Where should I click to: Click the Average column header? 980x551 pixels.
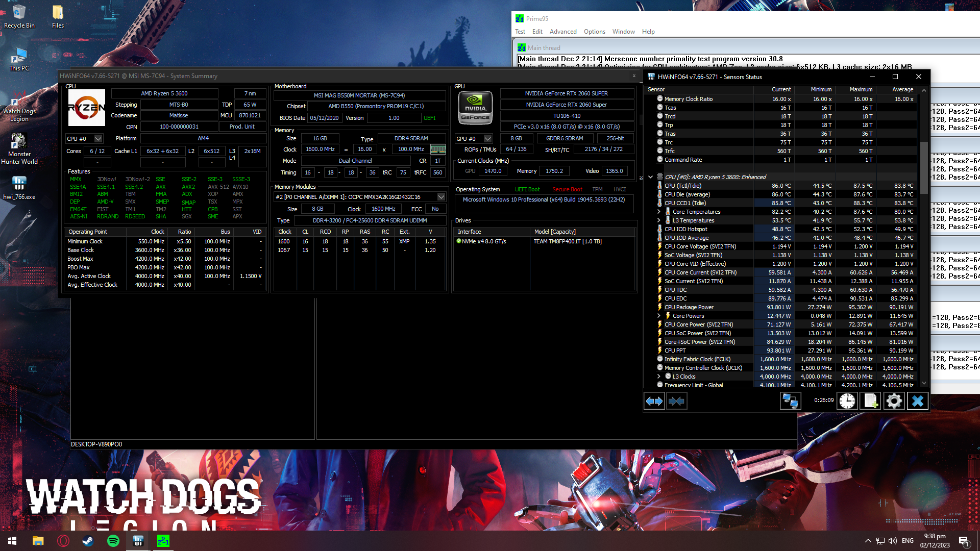click(x=897, y=89)
